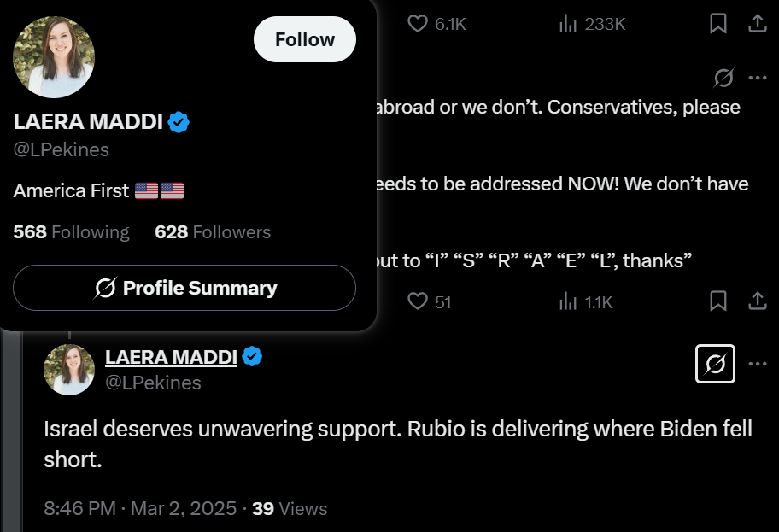This screenshot has height=532, width=779.
Task: Bookmark the top post
Action: pos(718,24)
